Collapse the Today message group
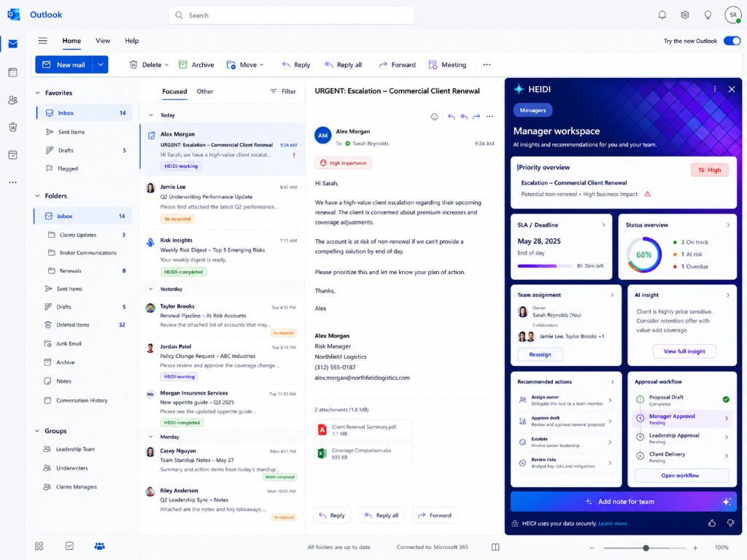This screenshot has width=747, height=560. coord(150,115)
